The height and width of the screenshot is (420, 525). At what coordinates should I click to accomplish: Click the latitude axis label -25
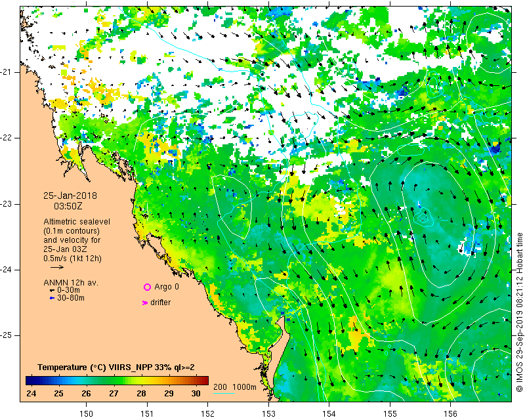point(6,335)
